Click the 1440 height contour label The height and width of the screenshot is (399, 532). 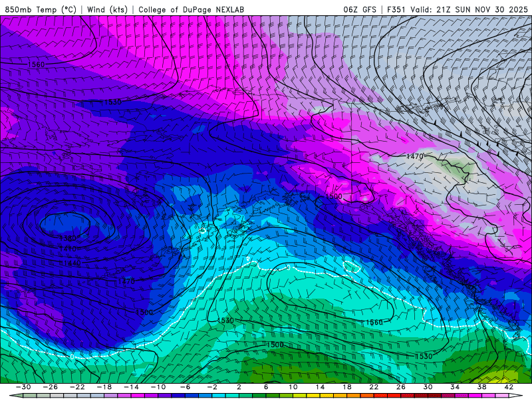[x=72, y=263]
